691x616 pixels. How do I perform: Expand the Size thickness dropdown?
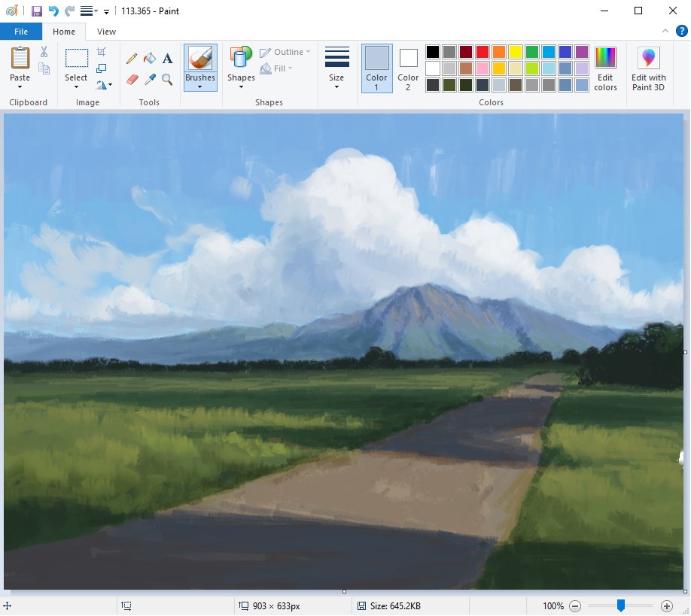pos(336,86)
